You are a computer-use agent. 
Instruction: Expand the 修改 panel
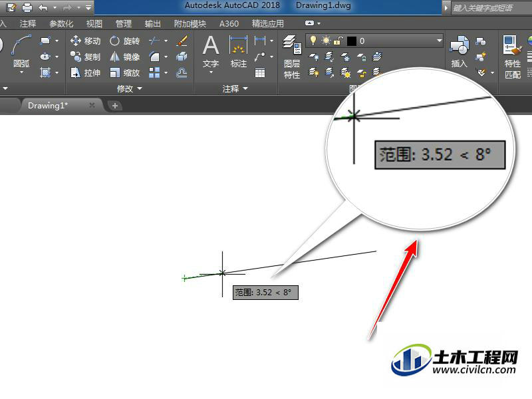130,89
